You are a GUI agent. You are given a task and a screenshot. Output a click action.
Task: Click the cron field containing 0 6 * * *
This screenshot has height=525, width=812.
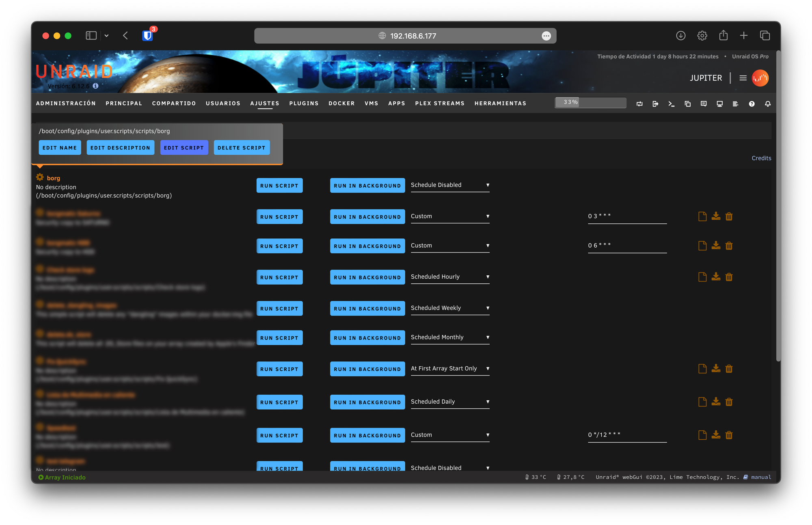[x=627, y=246]
